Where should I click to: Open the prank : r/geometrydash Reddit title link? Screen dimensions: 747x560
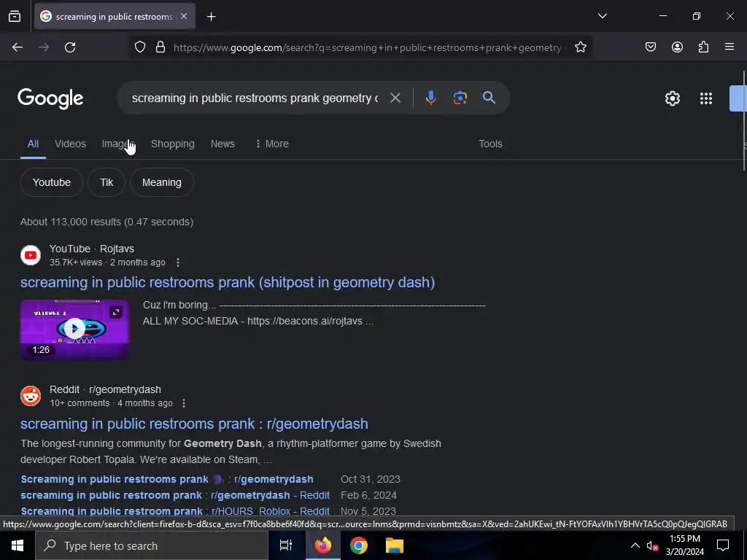pyautogui.click(x=194, y=424)
